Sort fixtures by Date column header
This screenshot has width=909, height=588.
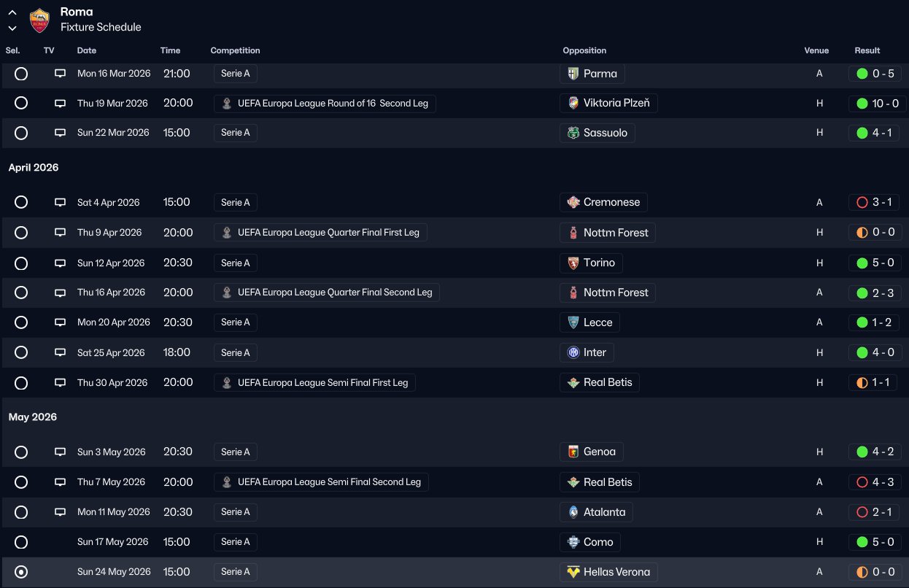coord(87,51)
